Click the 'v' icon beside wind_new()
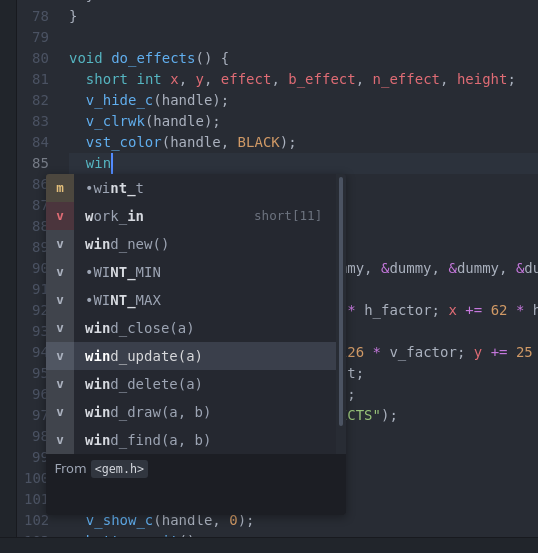 pos(60,244)
